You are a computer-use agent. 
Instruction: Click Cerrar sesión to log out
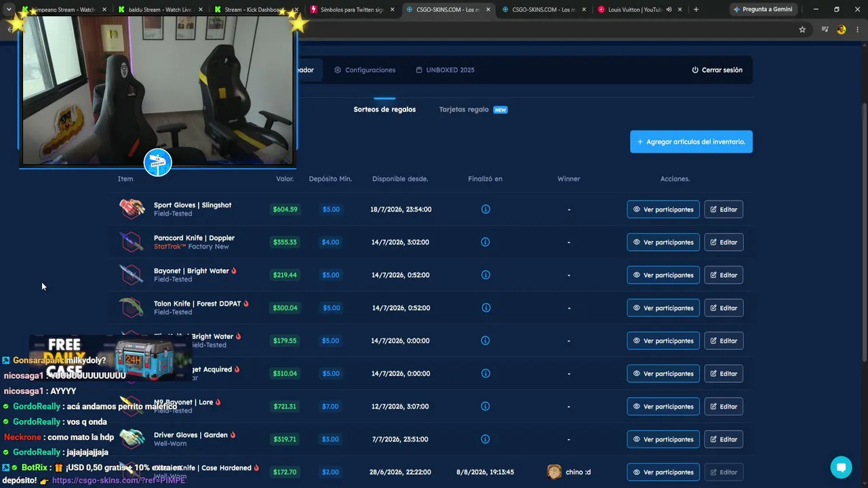(717, 70)
